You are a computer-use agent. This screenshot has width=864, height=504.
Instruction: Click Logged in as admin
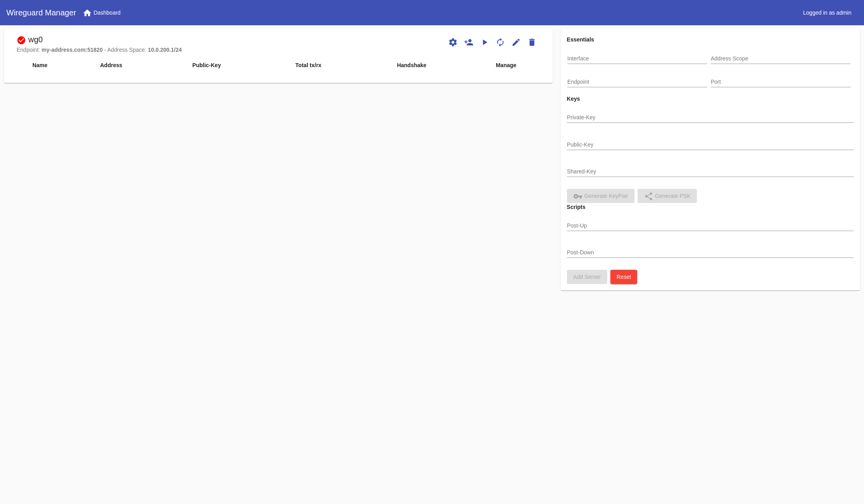coord(827,13)
